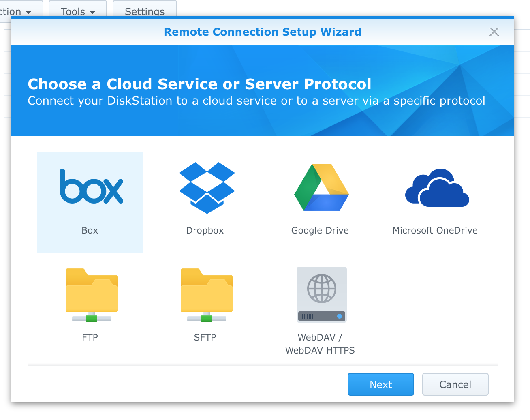
Task: Click the 'WebDAV / WebDAV HTTPS' label
Action: click(x=320, y=344)
